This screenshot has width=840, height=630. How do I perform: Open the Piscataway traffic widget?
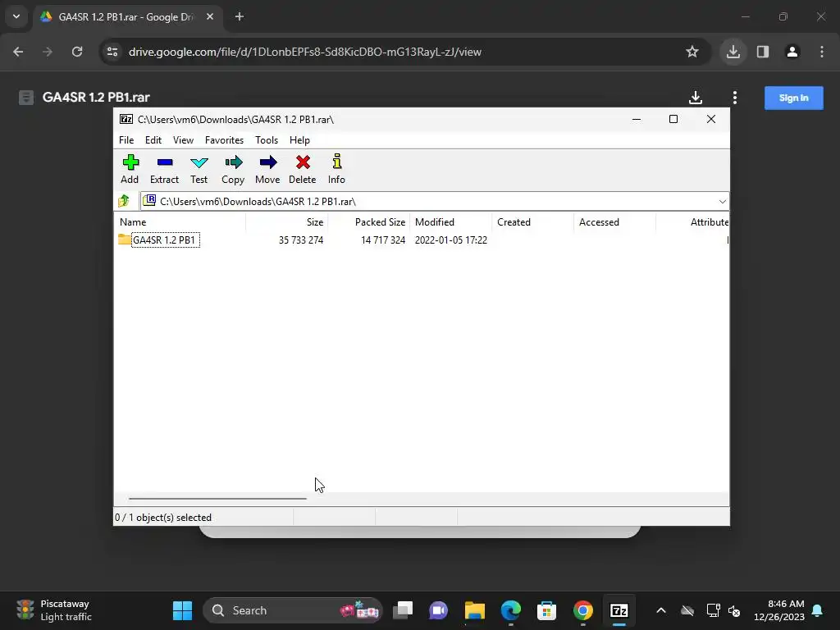point(54,610)
